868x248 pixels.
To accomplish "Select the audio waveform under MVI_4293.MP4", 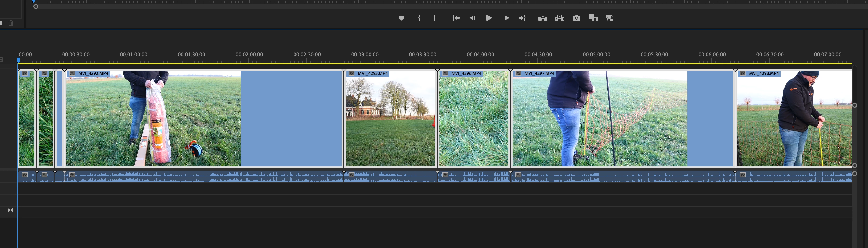I will pyautogui.click(x=391, y=177).
